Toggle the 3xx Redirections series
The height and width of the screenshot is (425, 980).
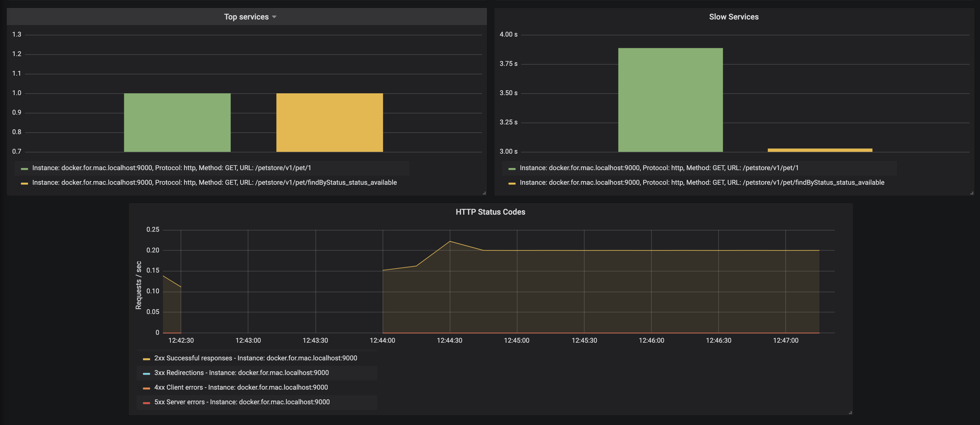pyautogui.click(x=241, y=373)
